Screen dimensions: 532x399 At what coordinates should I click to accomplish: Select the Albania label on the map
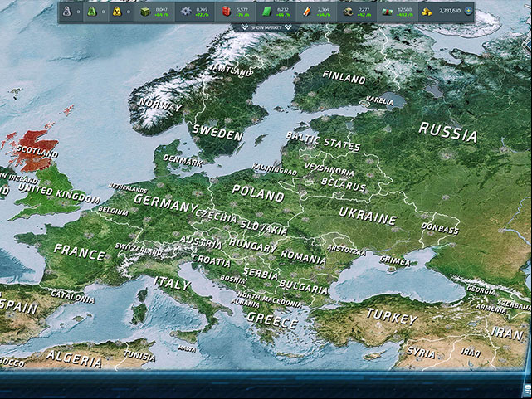[x=246, y=303]
